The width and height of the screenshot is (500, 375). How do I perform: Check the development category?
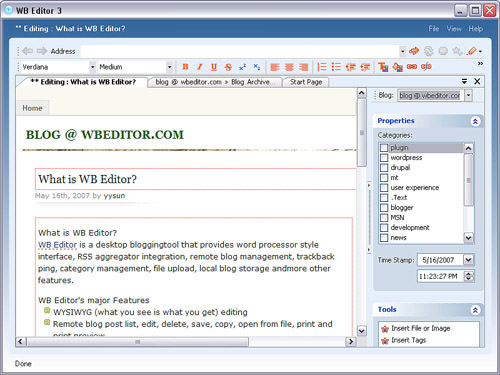[x=384, y=228]
